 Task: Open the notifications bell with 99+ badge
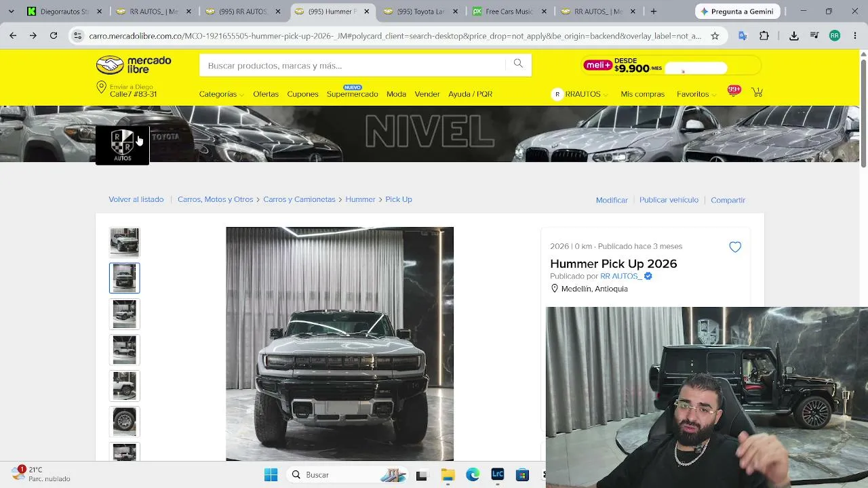(x=733, y=91)
